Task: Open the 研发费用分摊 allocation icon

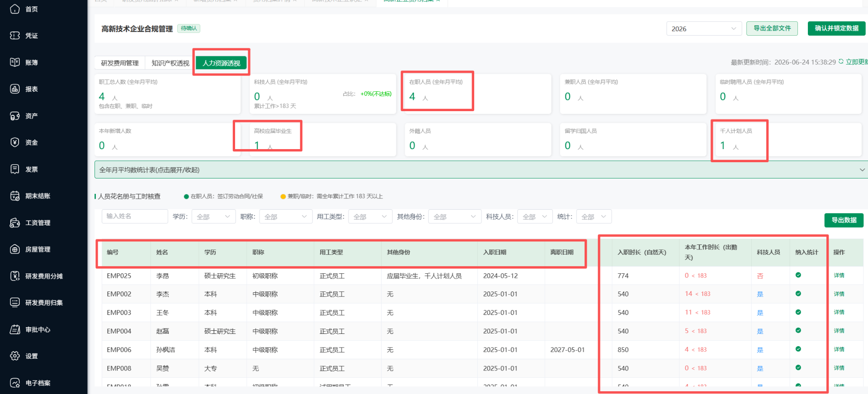Action: (15, 276)
